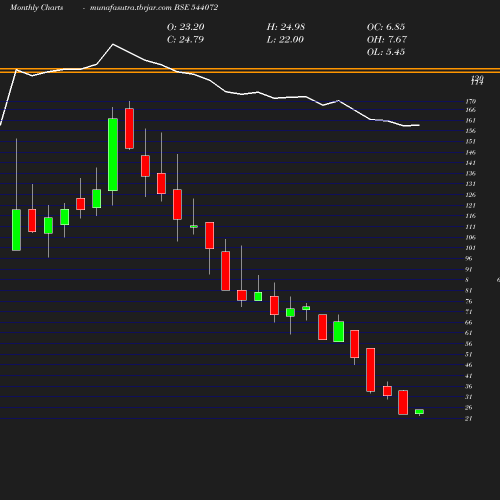
Task: Click the 41 price axis label
Action: [x=469, y=376]
